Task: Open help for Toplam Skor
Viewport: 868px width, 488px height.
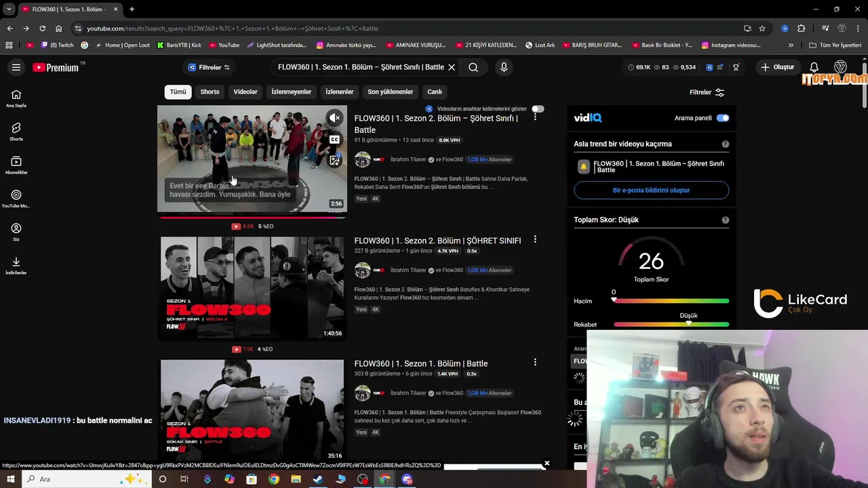Action: click(x=726, y=220)
